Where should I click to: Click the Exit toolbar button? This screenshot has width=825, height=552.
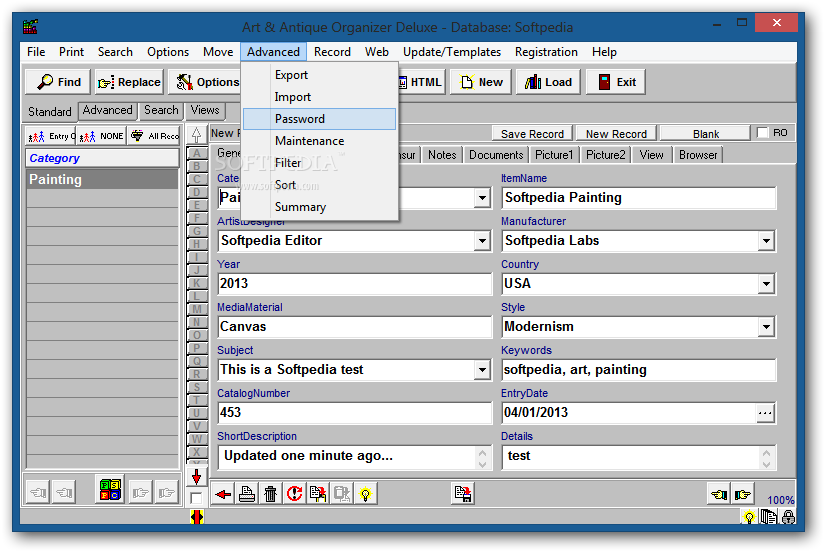pyautogui.click(x=616, y=82)
